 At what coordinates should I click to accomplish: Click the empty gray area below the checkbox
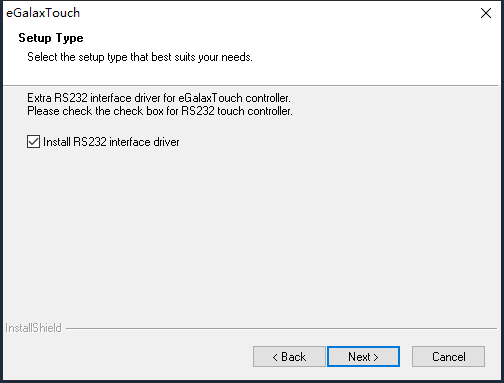250,233
